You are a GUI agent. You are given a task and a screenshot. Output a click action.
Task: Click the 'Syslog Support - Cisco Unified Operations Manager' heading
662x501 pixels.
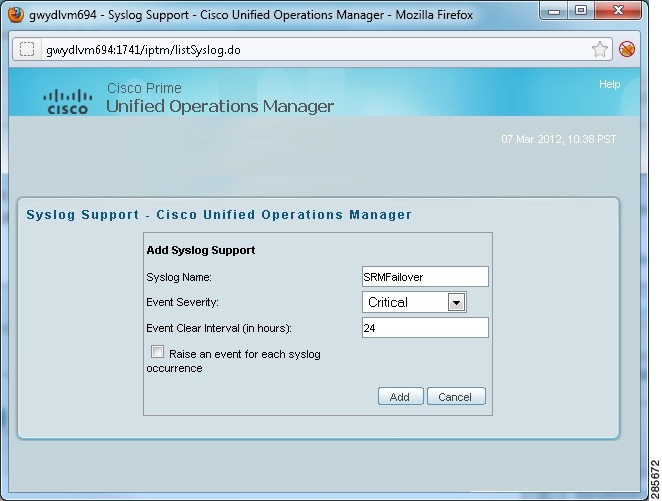[219, 215]
